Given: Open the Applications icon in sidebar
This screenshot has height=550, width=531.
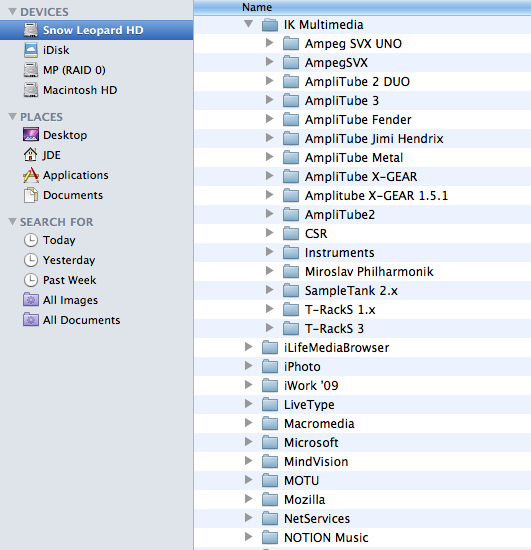Looking at the screenshot, I should point(31,175).
